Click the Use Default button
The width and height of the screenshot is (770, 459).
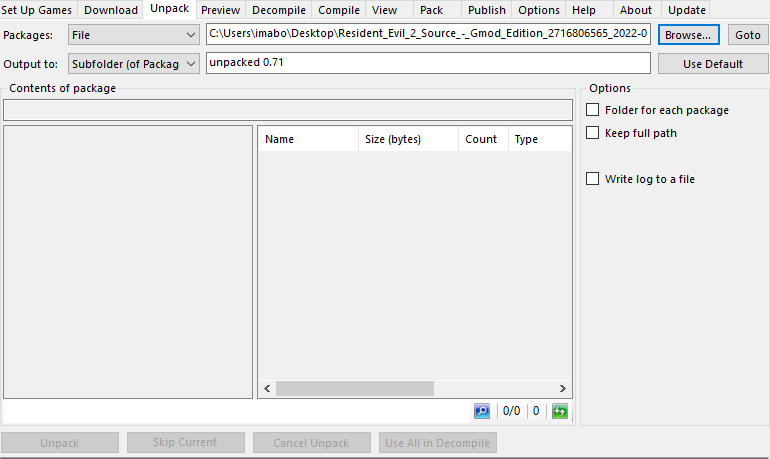coord(713,64)
